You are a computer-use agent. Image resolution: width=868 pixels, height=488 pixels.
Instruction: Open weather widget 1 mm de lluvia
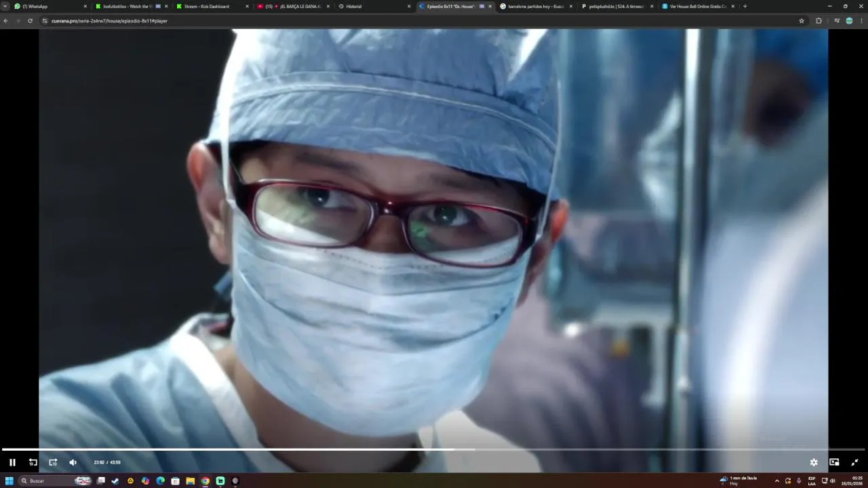click(738, 481)
